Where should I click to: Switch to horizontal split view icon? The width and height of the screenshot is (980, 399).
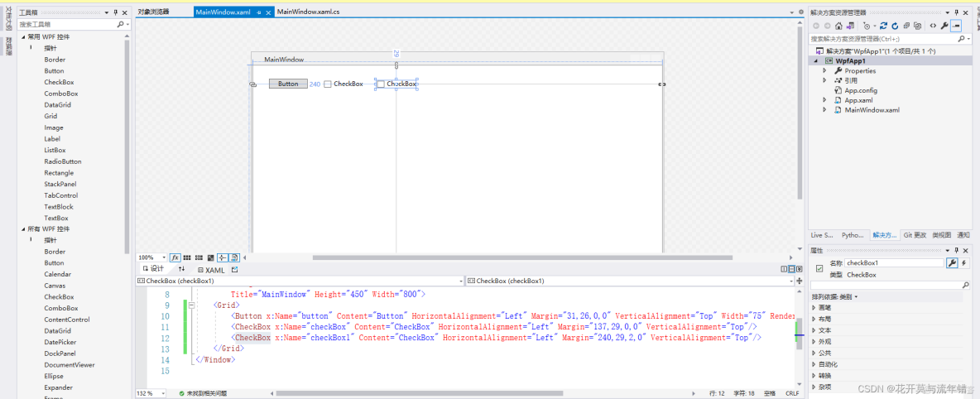click(791, 269)
